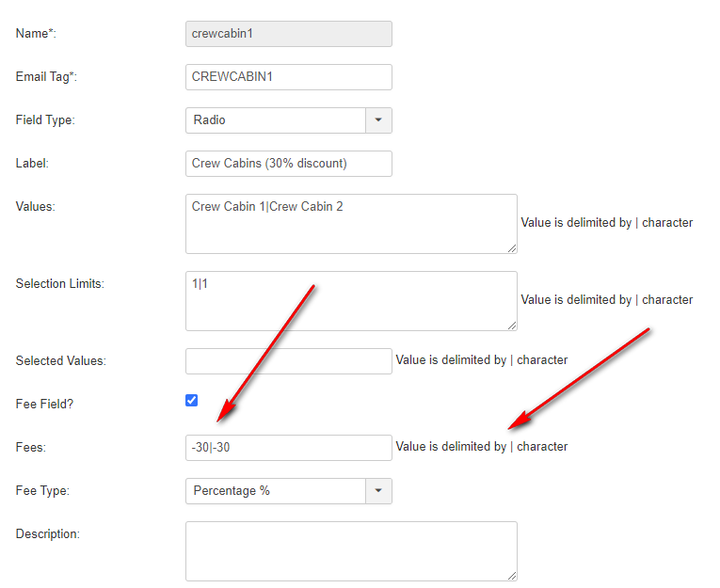Click the "Fee Type:" label
This screenshot has height=588, width=720.
42,491
